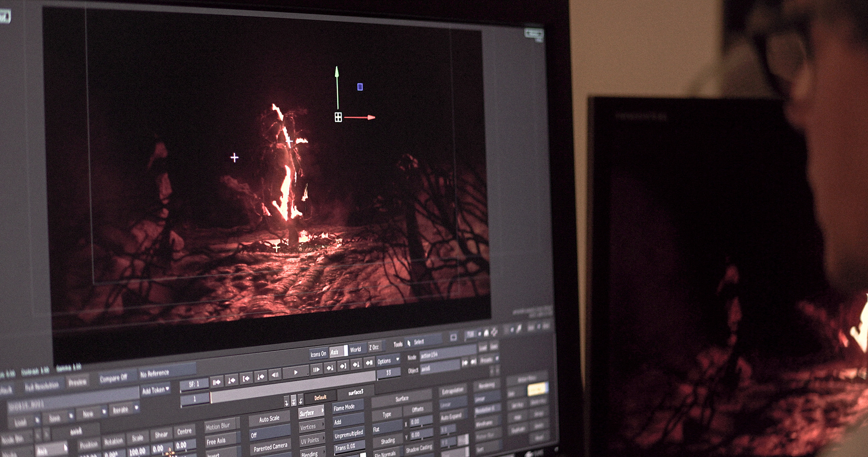The height and width of the screenshot is (457, 868).
Task: Open the UV Points menu tab
Action: [312, 440]
